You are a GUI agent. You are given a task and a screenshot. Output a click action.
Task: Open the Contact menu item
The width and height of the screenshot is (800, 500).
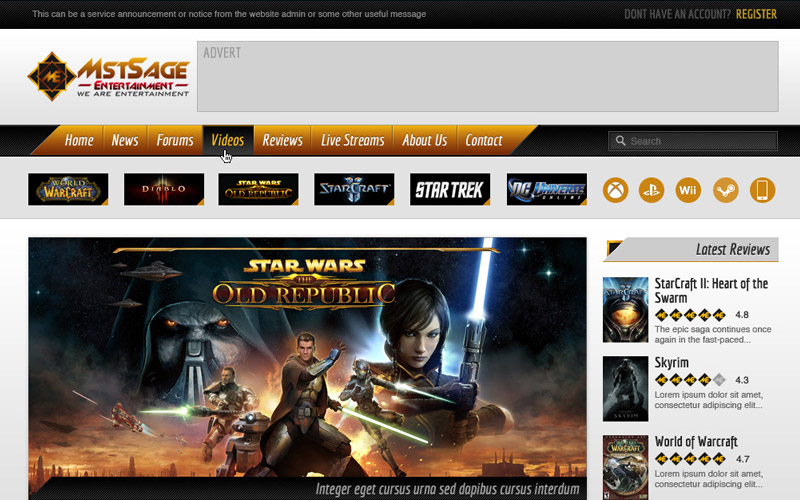click(x=484, y=140)
